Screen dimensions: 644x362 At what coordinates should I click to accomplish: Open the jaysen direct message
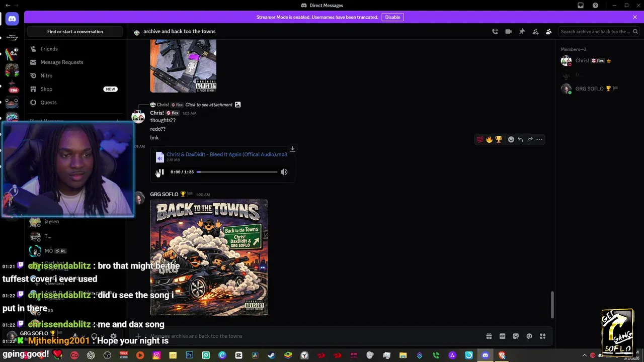point(75,222)
